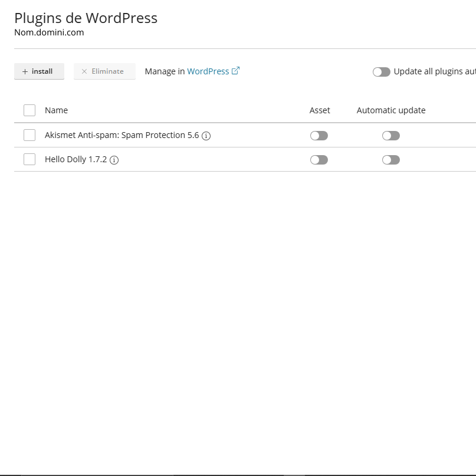The image size is (476, 476).
Task: Click the X icon on Eliminate button
Action: tap(84, 71)
